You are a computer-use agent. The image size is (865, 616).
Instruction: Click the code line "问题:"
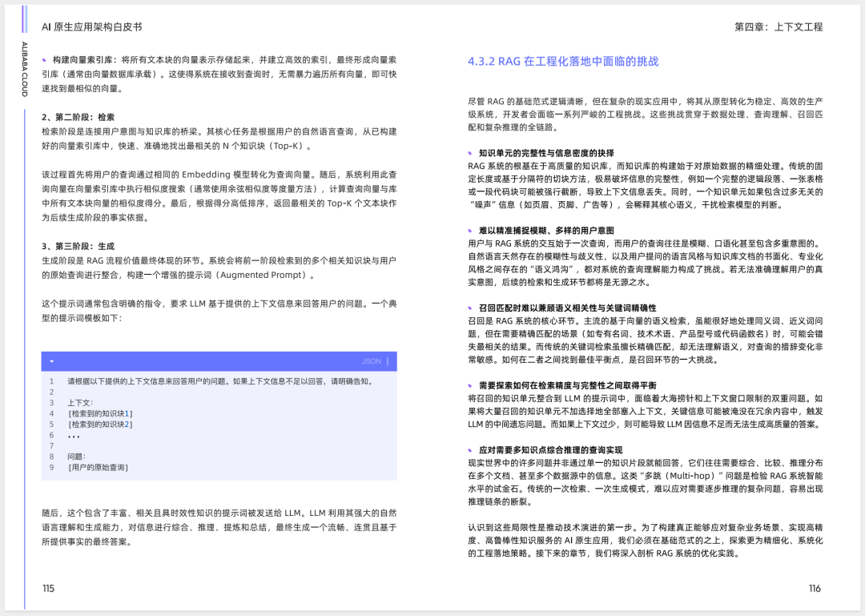77,457
